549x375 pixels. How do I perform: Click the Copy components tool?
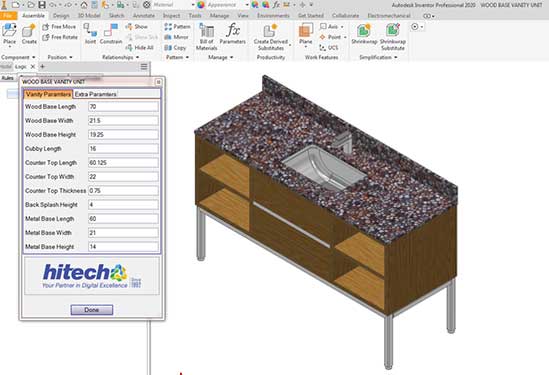point(175,48)
